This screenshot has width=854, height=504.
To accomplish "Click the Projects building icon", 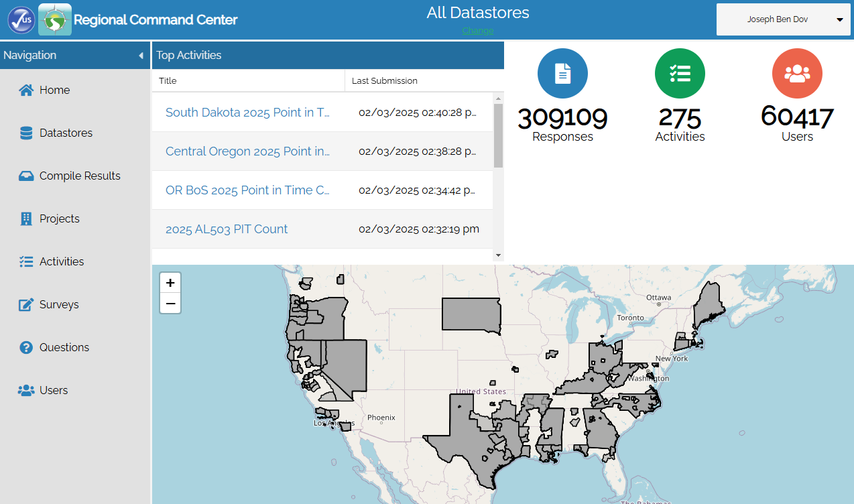I will (x=26, y=219).
